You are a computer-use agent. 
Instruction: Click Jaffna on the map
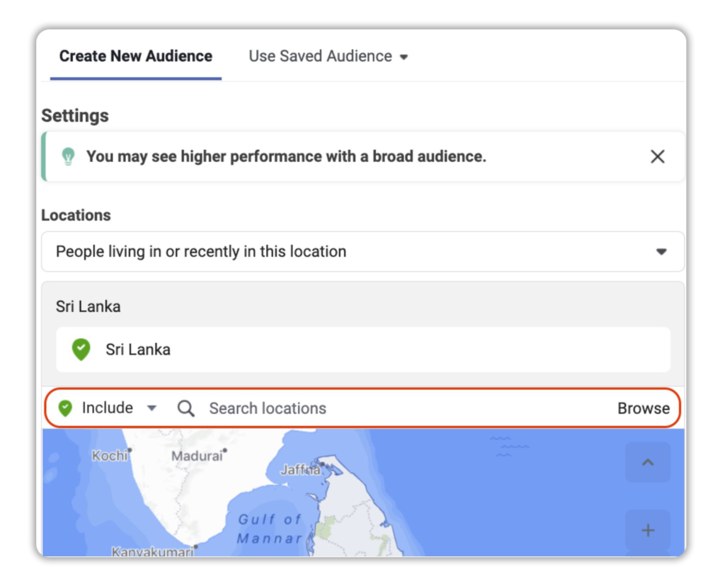(300, 470)
